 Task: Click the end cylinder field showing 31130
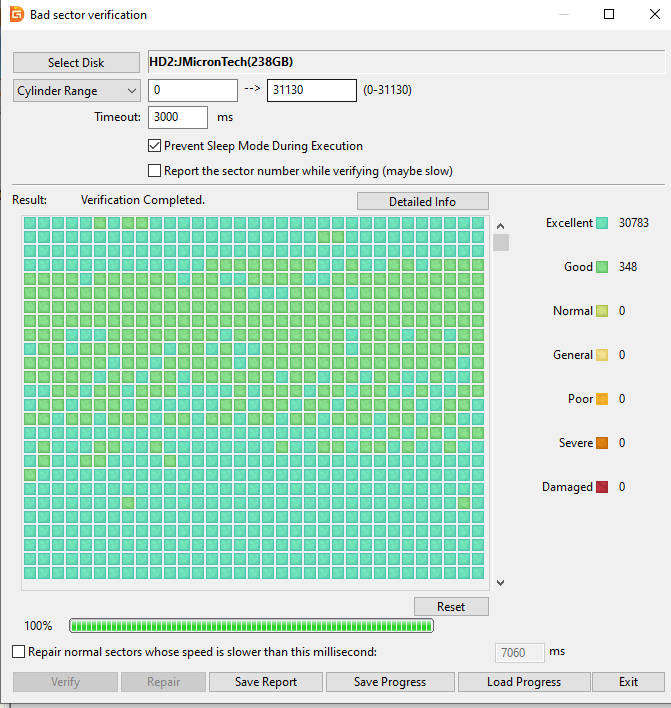point(312,90)
